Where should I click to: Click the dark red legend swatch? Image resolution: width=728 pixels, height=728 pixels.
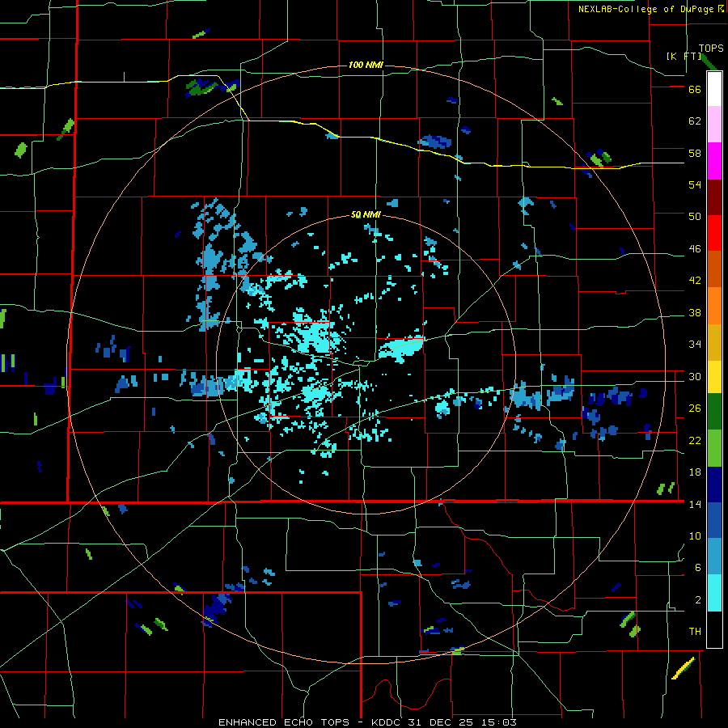(714, 197)
